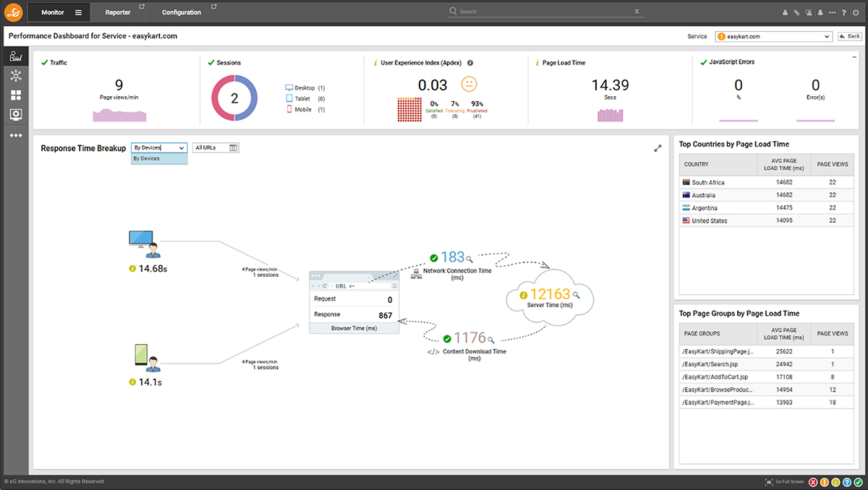Clear the search with the X icon

click(637, 12)
